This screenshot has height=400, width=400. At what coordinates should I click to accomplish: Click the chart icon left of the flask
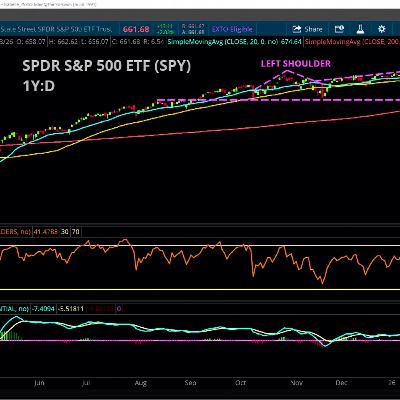click(x=339, y=29)
